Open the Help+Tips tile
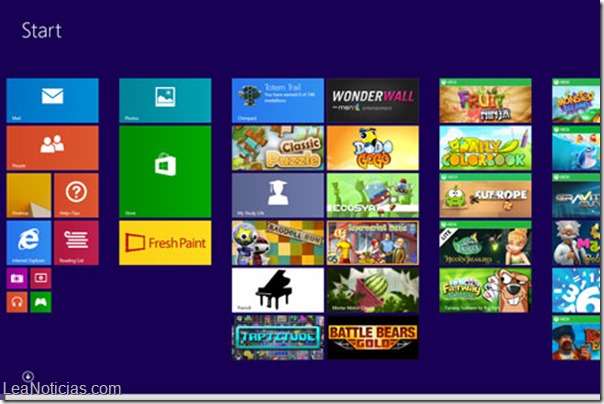Viewport: 604px width, 404px height. [x=76, y=195]
